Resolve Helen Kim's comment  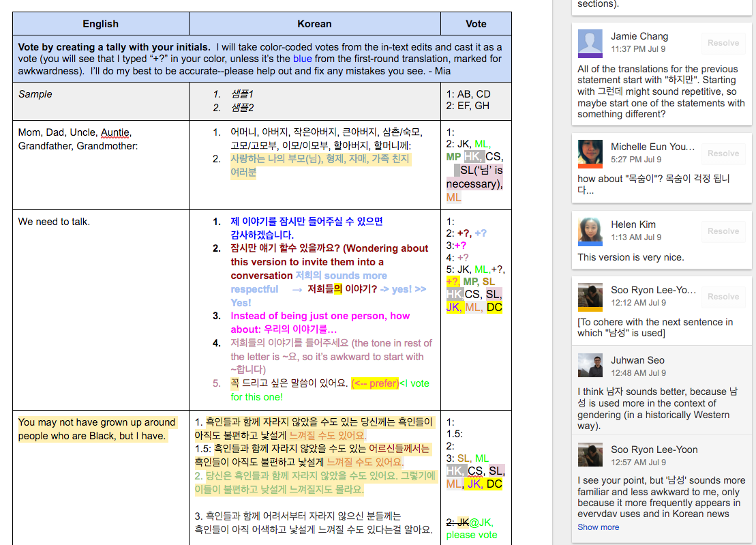click(723, 231)
